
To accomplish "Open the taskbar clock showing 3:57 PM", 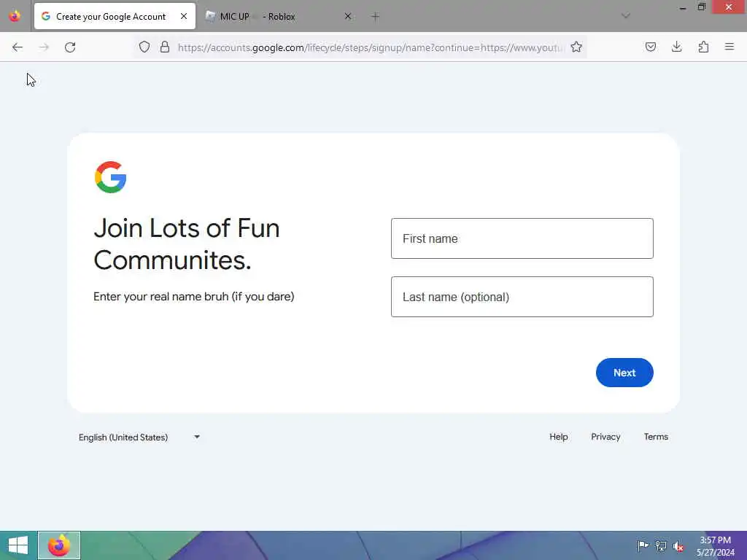I will pyautogui.click(x=716, y=546).
